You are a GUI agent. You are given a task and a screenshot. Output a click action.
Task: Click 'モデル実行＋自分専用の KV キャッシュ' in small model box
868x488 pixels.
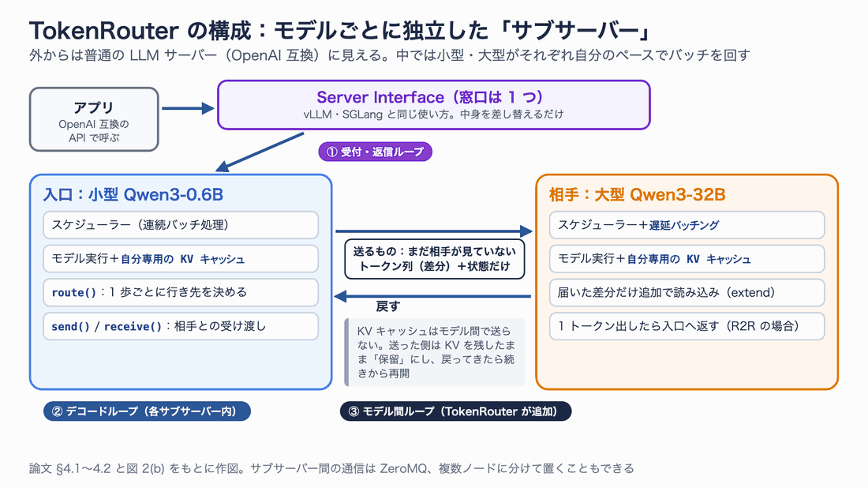point(181,259)
